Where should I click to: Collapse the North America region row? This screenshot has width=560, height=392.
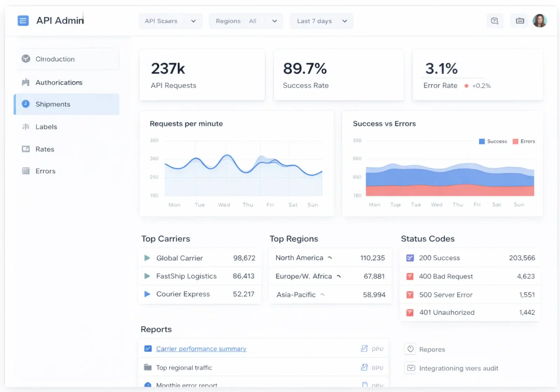point(329,257)
